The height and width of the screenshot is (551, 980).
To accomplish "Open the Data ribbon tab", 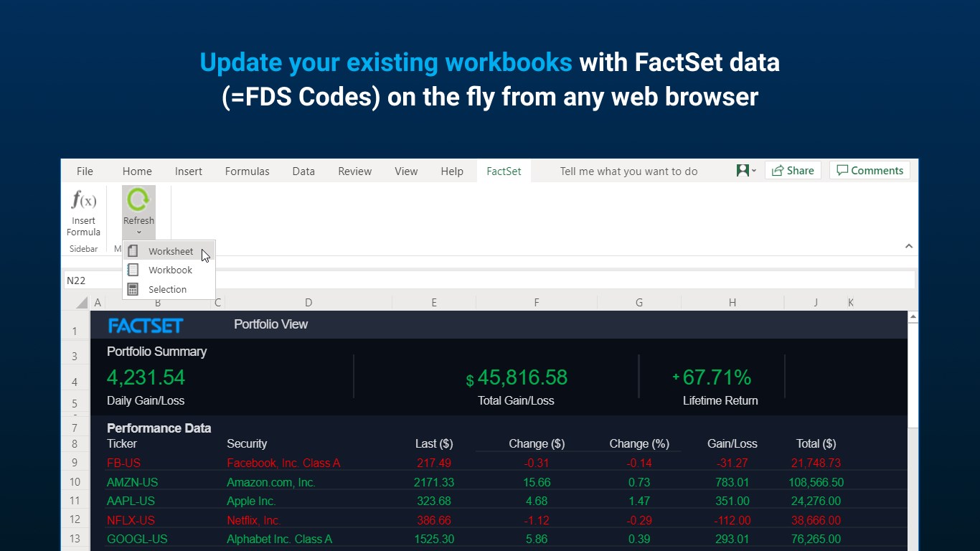I will (x=303, y=171).
